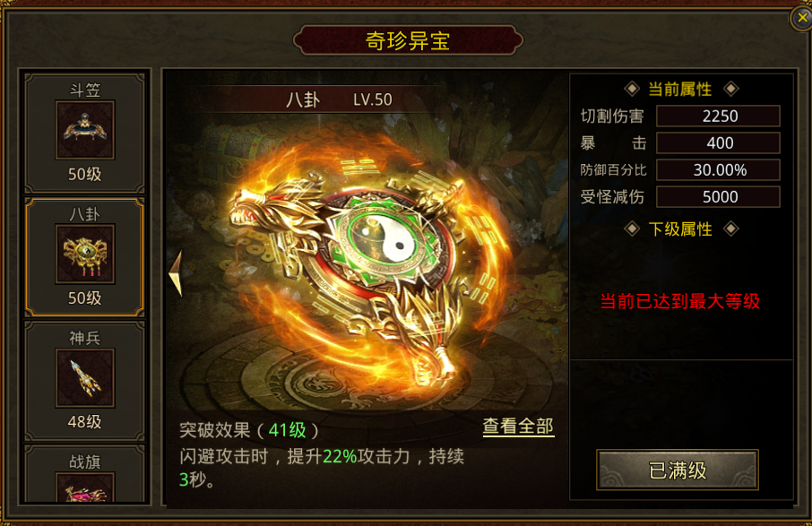Select the 八卦 treasure icon in sidebar
The height and width of the screenshot is (526, 812).
click(x=85, y=254)
